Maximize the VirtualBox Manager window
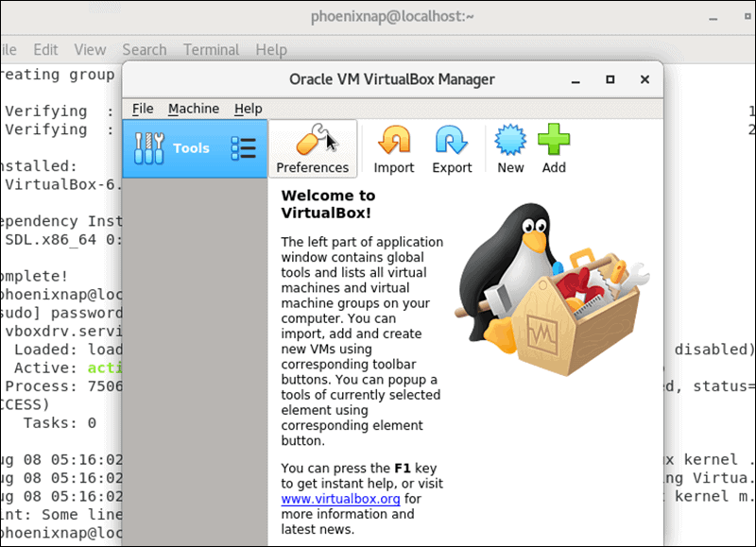 pos(610,79)
